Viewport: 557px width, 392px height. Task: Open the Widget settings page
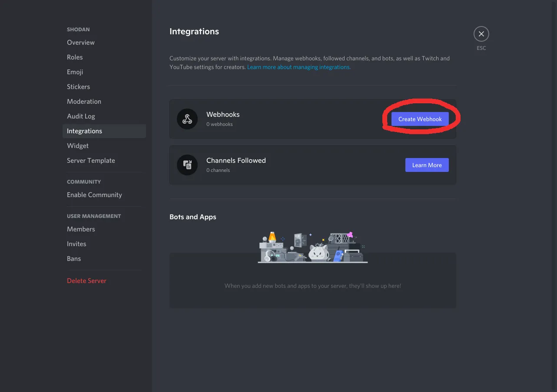(x=78, y=145)
